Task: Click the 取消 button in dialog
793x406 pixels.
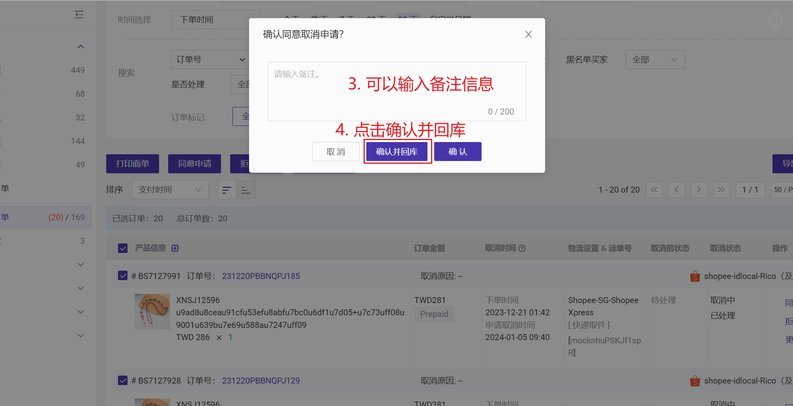Action: [x=335, y=152]
